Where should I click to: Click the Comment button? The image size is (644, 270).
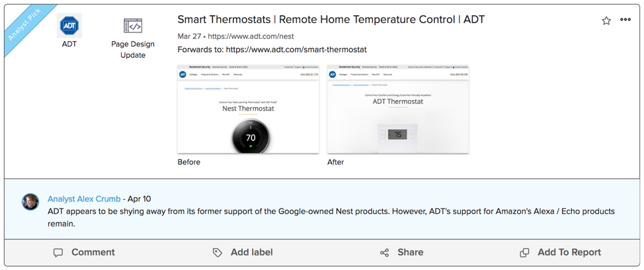click(93, 252)
